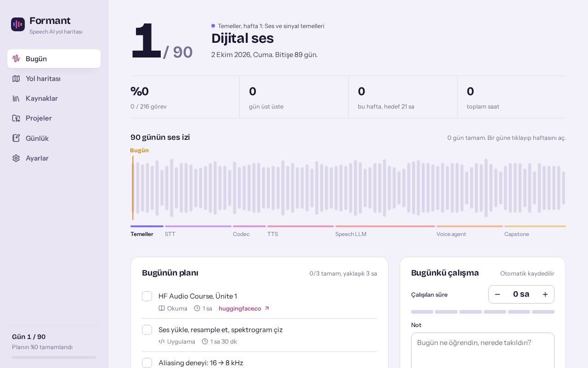Increase studied hours with plus button
Image resolution: width=588 pixels, height=368 pixels.
pyautogui.click(x=545, y=294)
